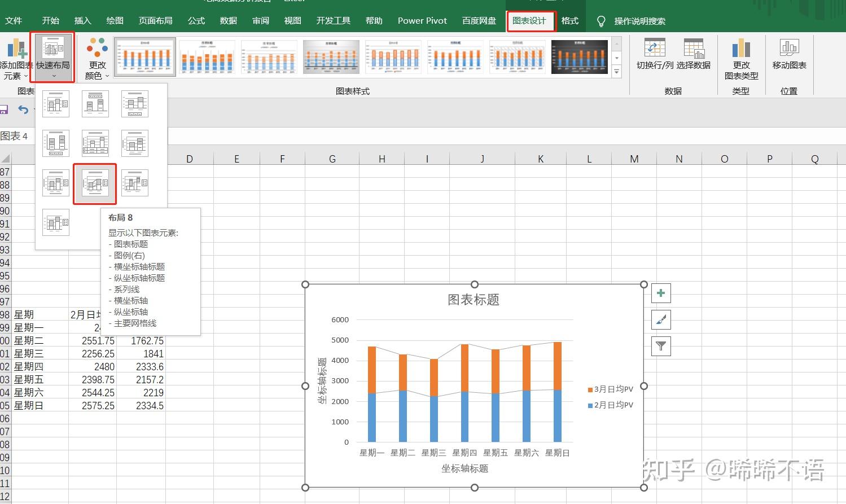Select column header G
This screenshot has width=846, height=504.
tap(332, 159)
